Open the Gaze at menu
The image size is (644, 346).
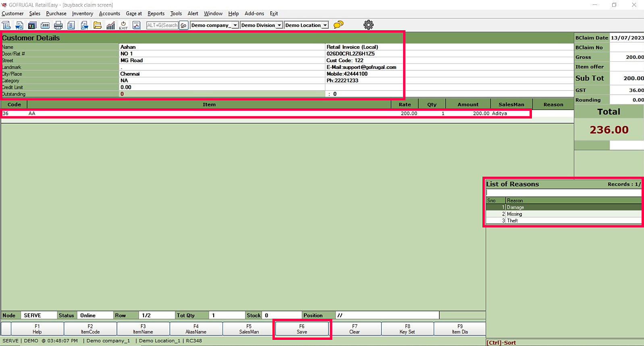pos(134,14)
